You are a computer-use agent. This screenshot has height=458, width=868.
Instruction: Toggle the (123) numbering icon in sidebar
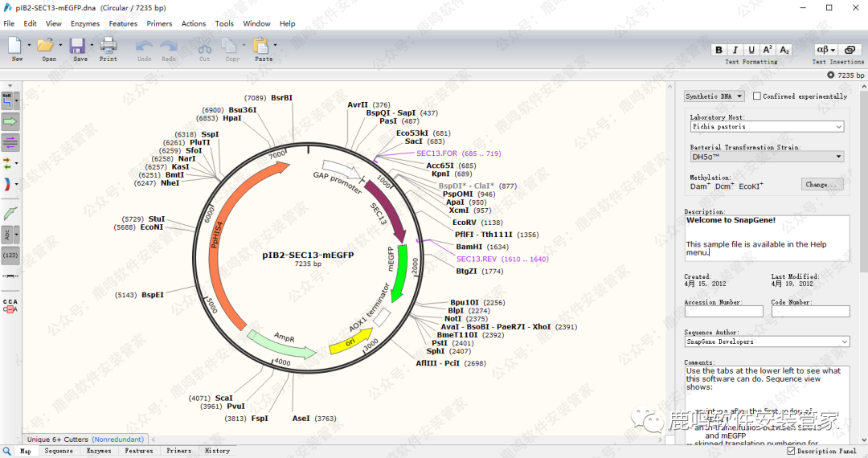10,256
